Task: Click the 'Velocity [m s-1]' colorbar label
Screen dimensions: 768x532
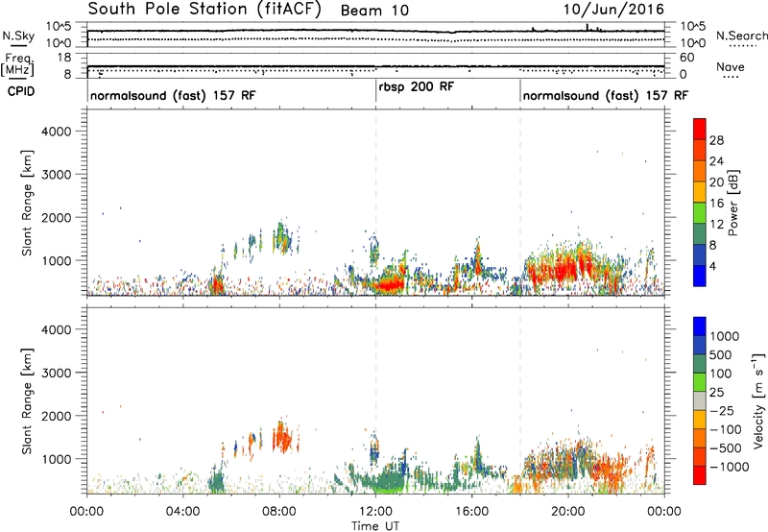Action: [x=758, y=400]
